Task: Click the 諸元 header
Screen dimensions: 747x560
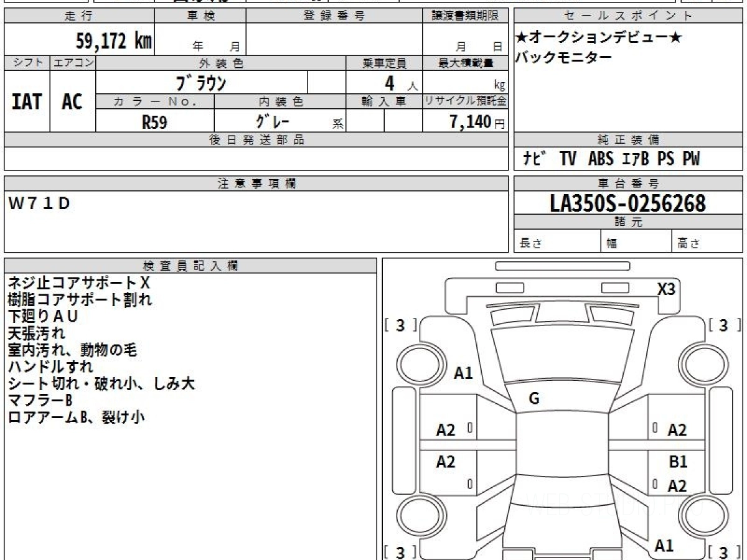Action: [628, 222]
